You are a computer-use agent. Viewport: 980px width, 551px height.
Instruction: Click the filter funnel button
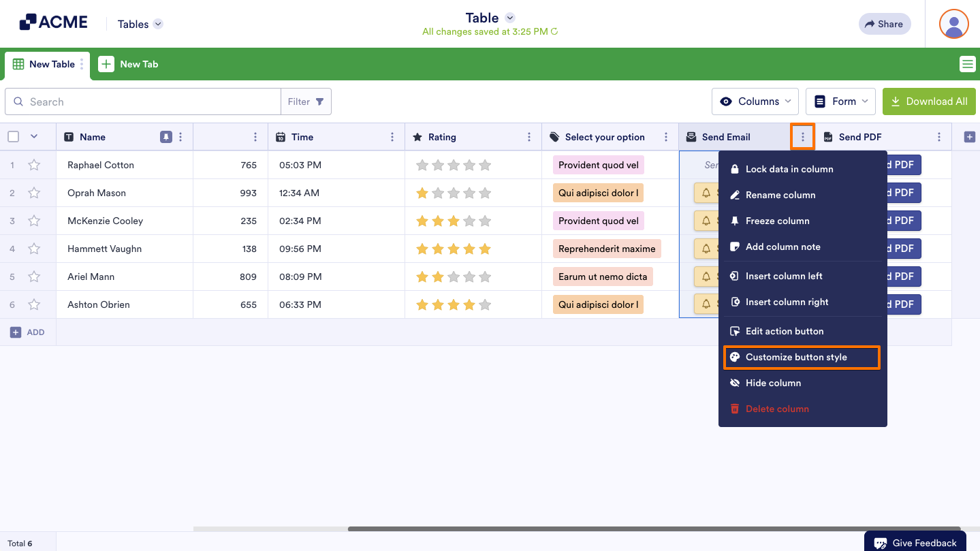tap(306, 101)
